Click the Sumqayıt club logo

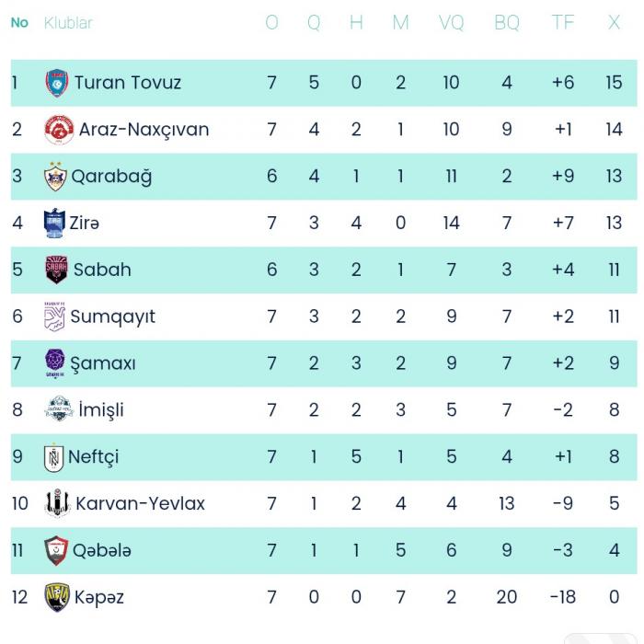[54, 316]
